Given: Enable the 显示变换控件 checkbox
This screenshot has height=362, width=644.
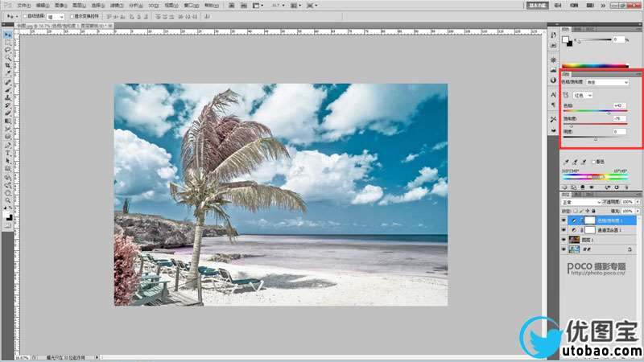Looking at the screenshot, I should (x=72, y=16).
